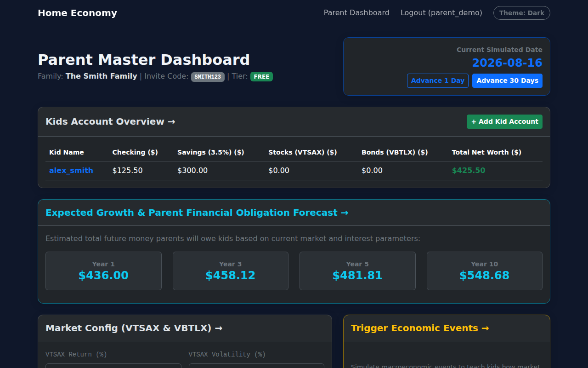Click the Advance 30 Days button
The image size is (588, 368).
coord(507,80)
